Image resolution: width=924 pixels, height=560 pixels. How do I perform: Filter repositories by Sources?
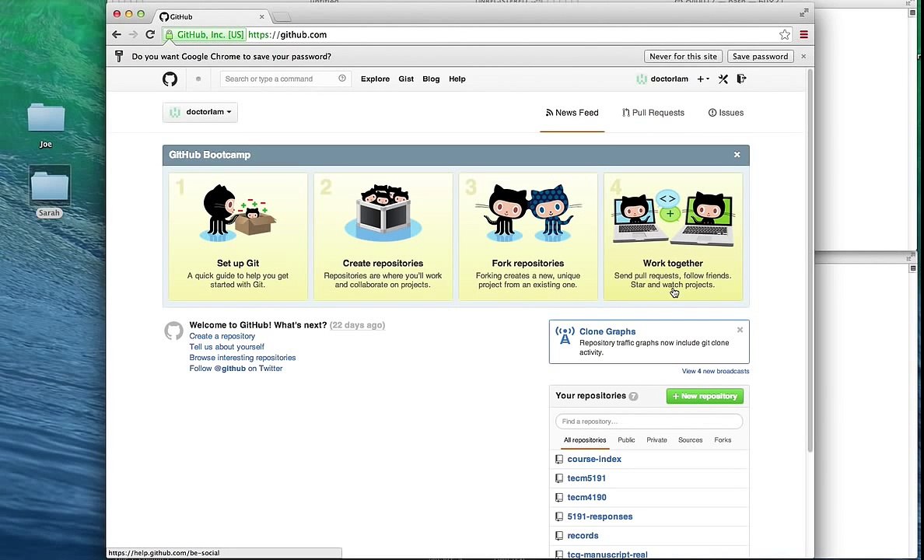(x=690, y=440)
